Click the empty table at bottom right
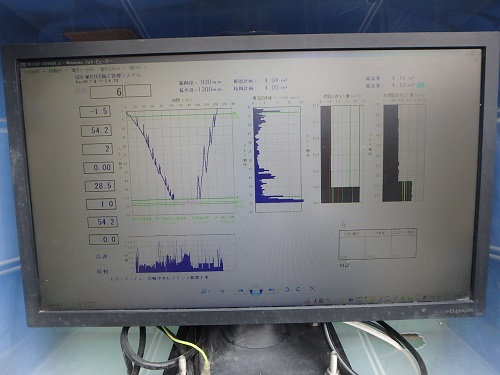The width and height of the screenshot is (500, 375). pyautogui.click(x=377, y=244)
